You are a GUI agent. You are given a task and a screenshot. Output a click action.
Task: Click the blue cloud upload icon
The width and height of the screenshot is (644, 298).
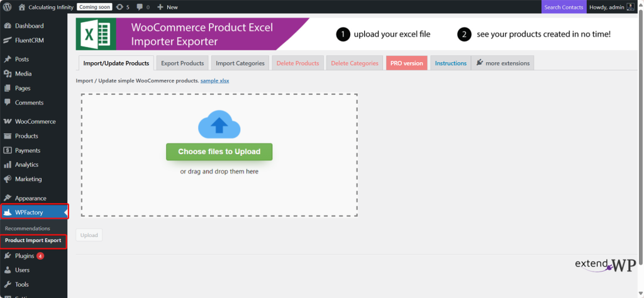219,124
